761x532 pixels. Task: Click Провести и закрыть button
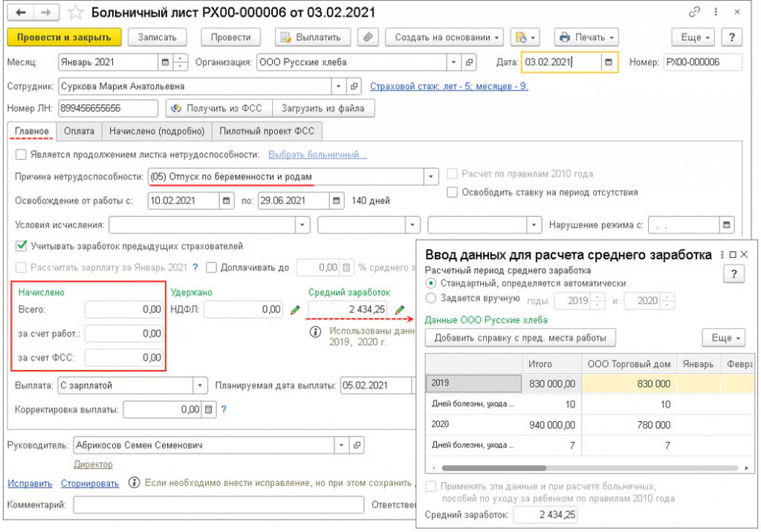click(x=64, y=37)
